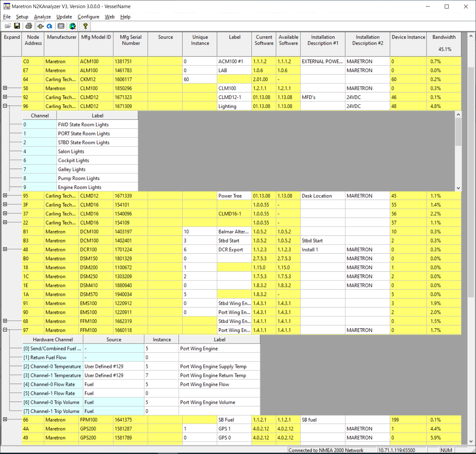The image size is (476, 454).
Task: Expand the node 66 FPM100 row
Action: pyautogui.click(x=5, y=419)
